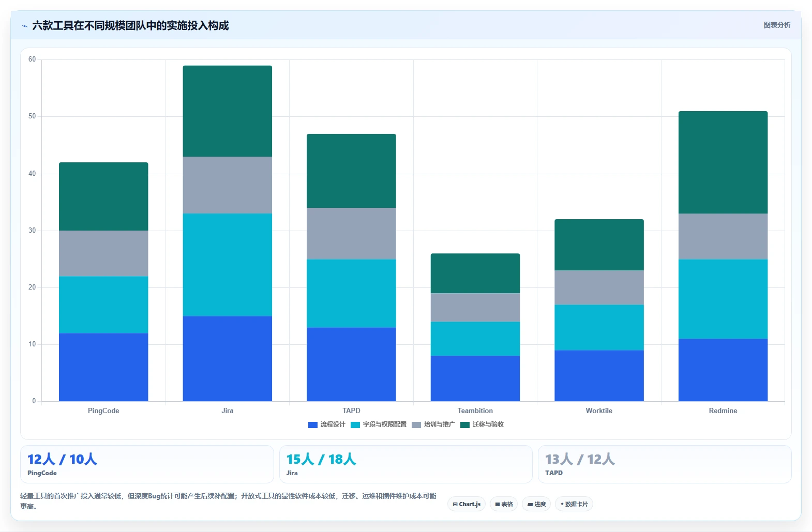The width and height of the screenshot is (812, 532).
Task: Click TAPD's gray 培训与推广 bar segment
Action: (351, 234)
